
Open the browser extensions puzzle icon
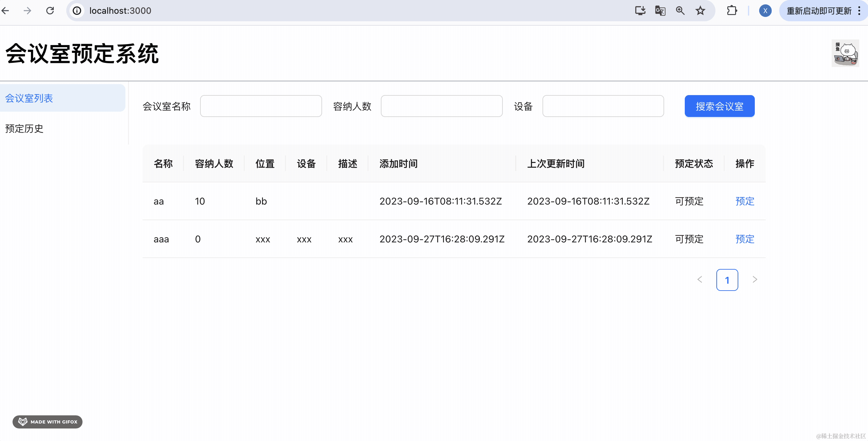732,11
